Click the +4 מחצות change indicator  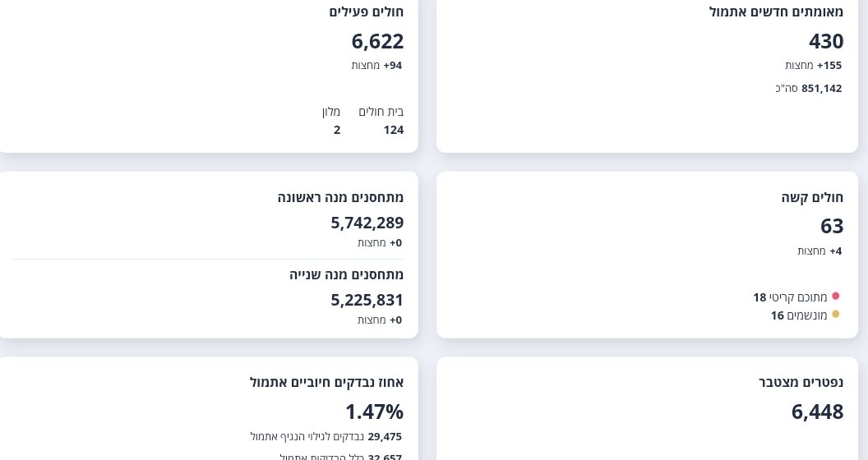[820, 251]
